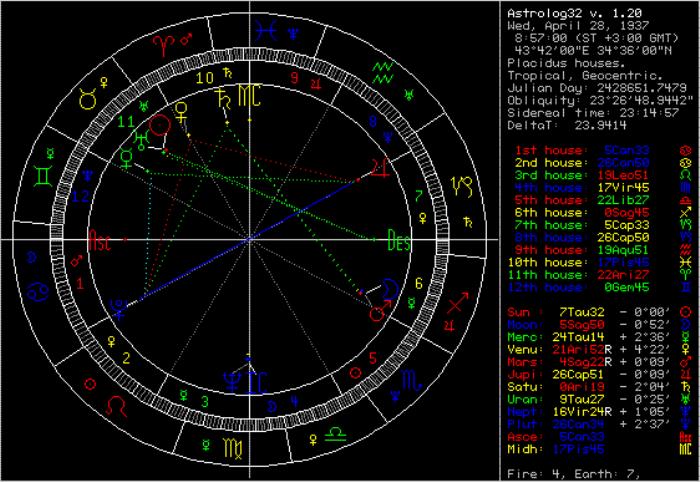Image resolution: width=700 pixels, height=482 pixels.
Task: Select the green Libra glyph on the outer ring
Action: coord(339,434)
